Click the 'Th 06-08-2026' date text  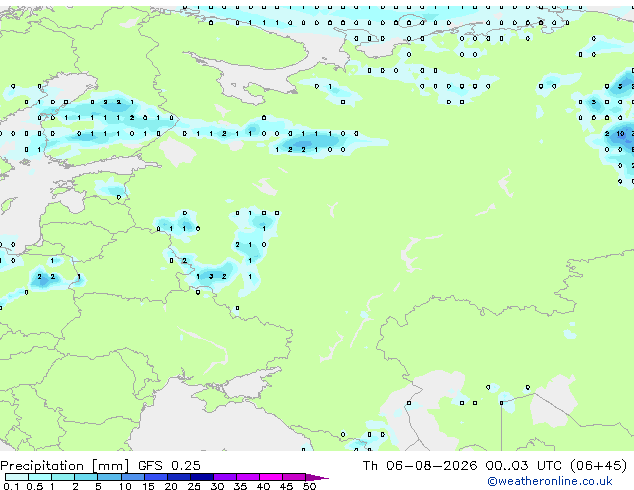420,466
